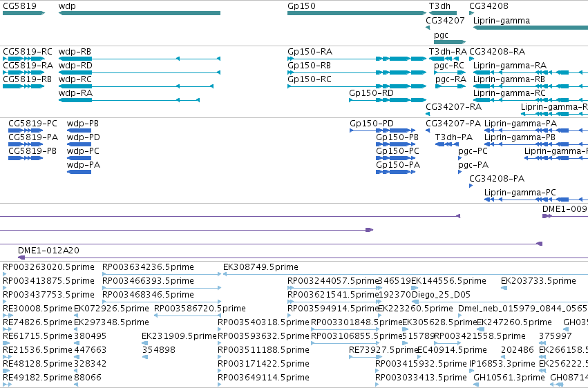This screenshot has height=388, width=588.
Task: Click protein wdp-PB
Action: click(x=79, y=130)
